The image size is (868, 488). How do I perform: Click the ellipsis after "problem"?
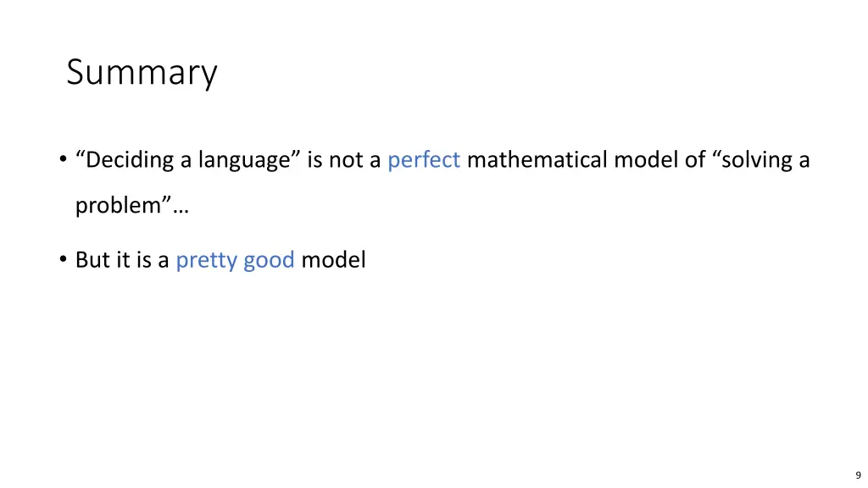182,207
